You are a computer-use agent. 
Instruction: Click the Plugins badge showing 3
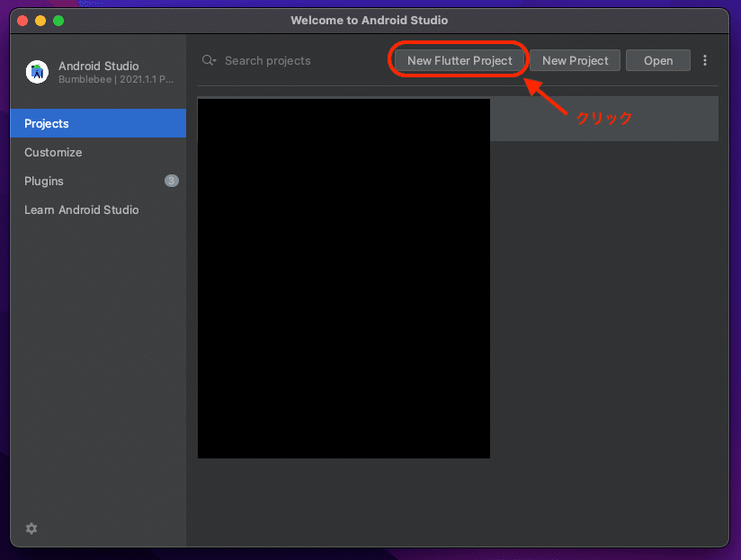pos(172,181)
